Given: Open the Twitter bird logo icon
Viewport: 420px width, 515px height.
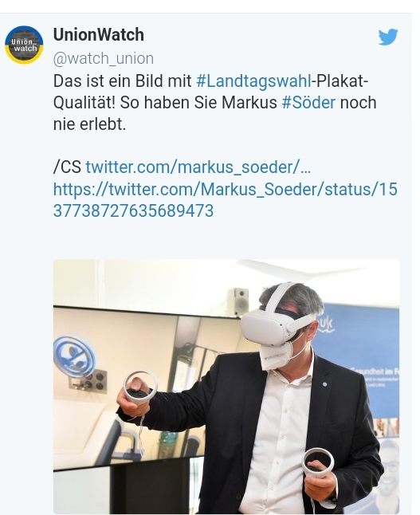Looking at the screenshot, I should [x=388, y=37].
